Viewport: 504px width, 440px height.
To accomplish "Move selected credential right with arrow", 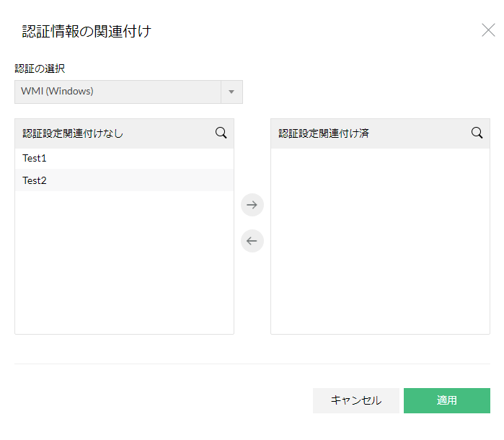I will point(252,205).
